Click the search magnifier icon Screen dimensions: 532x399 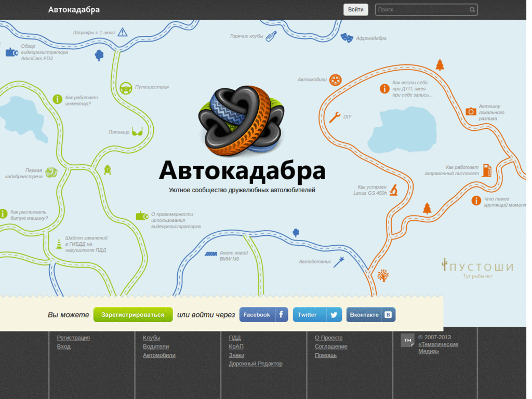472,9
